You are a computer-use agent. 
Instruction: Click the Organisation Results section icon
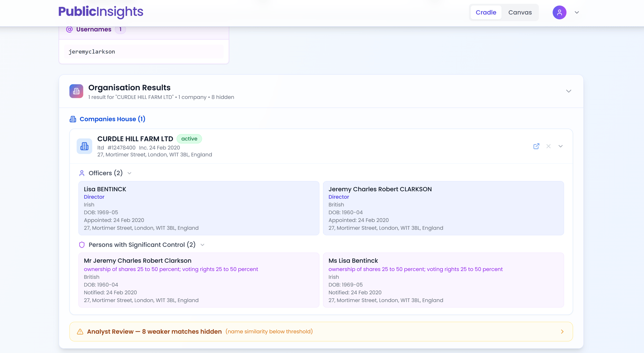coord(76,91)
